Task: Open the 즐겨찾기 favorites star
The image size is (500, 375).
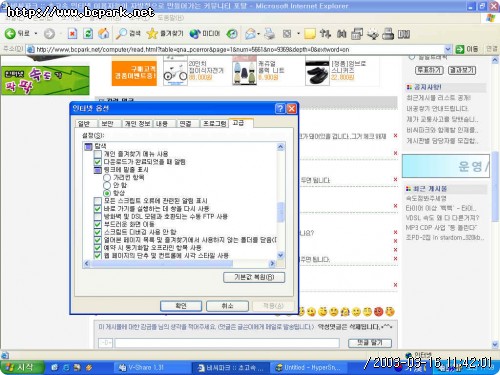Action: tap(165, 33)
